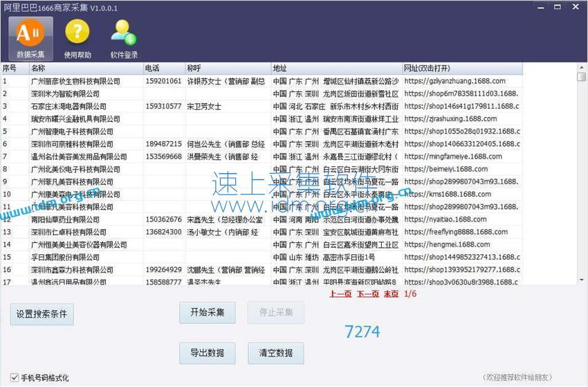Click the table scrollbar down arrow
The height and width of the screenshot is (387, 588).
click(582, 280)
